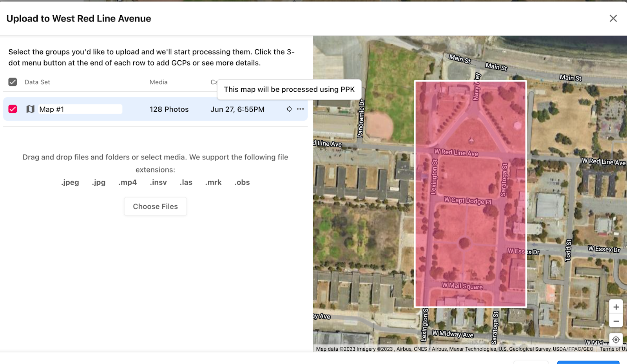This screenshot has width=627, height=364.
Task: Click the PPK crosshair icon on Map #1
Action: click(289, 109)
